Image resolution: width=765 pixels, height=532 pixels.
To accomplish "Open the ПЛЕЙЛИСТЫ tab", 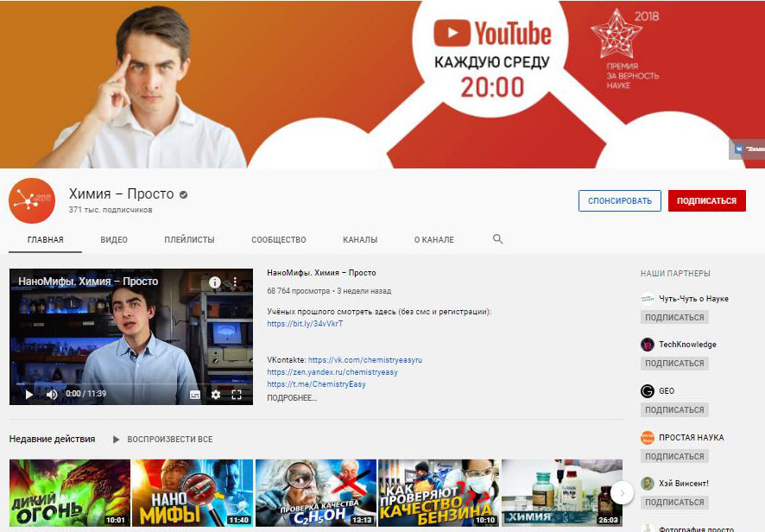I will click(189, 240).
